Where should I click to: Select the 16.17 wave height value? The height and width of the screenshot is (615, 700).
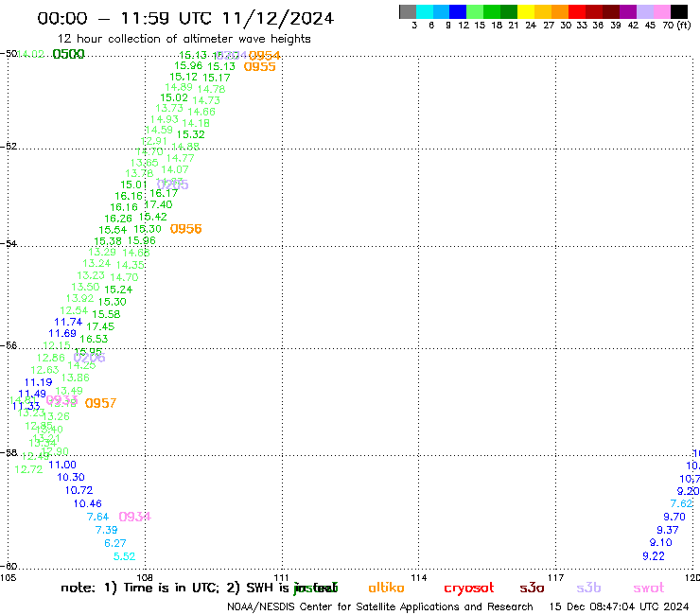[x=164, y=193]
